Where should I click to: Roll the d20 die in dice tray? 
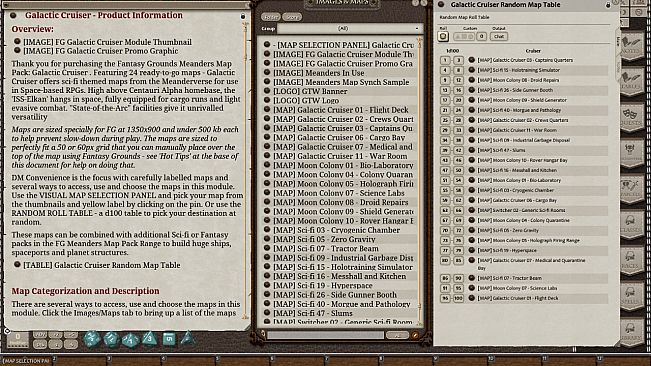91,339
